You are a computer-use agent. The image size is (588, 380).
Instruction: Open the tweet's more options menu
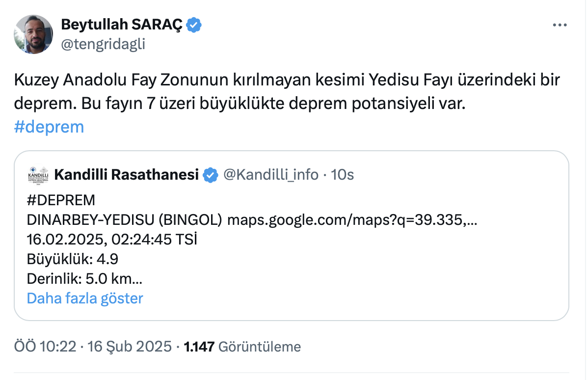tap(560, 25)
